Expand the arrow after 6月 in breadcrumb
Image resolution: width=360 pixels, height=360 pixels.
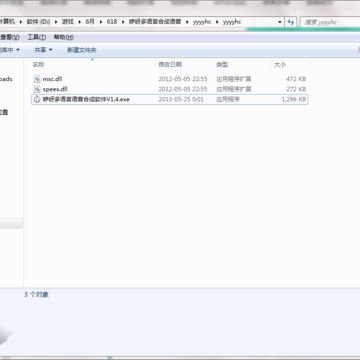click(x=101, y=22)
